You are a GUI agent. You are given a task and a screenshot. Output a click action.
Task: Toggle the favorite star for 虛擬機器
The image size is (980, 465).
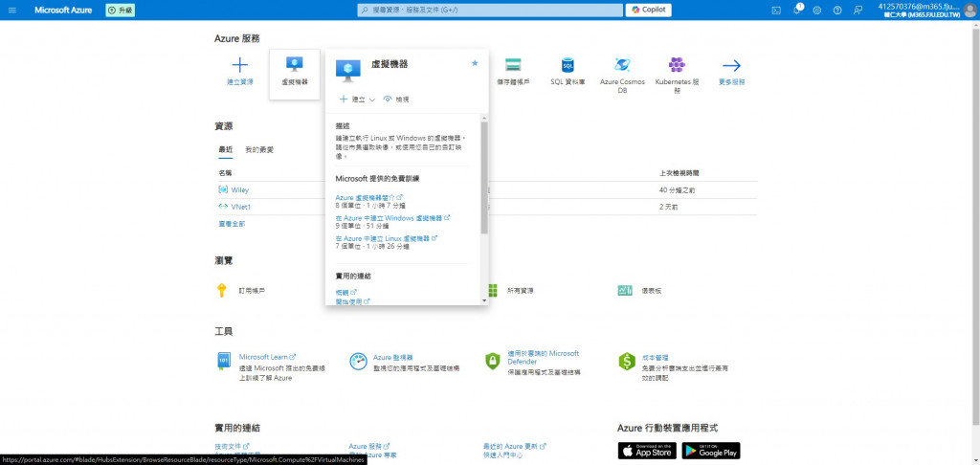pyautogui.click(x=475, y=63)
